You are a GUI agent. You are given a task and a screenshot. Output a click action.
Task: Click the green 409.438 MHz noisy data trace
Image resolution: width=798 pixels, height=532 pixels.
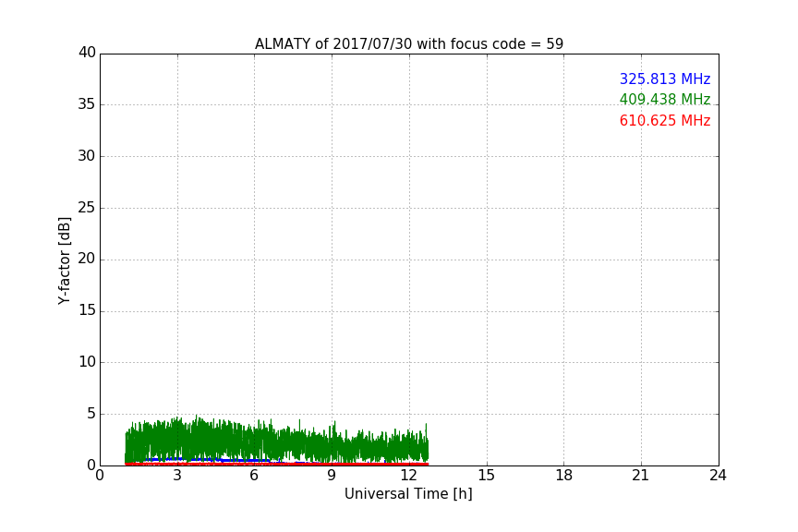276,441
